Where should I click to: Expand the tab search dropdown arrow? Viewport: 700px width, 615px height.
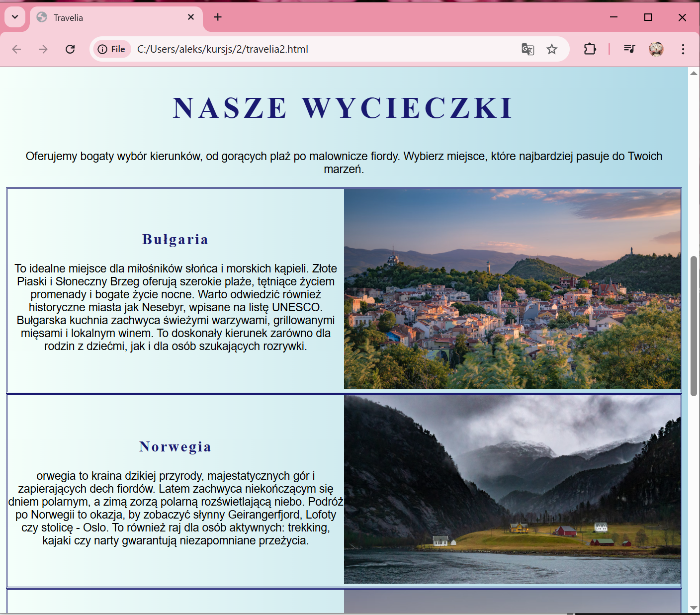[x=15, y=17]
